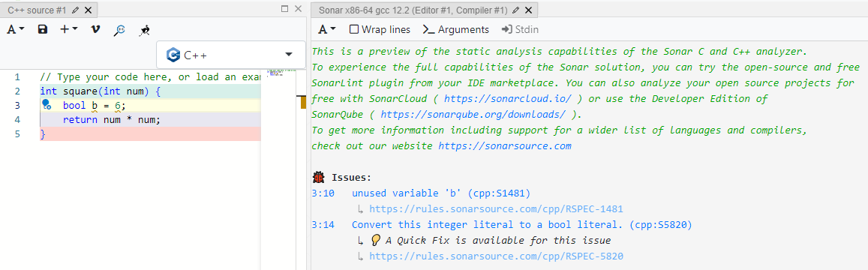Screen dimensions: 868x270
Task: Open the C++ language selector dropdown
Action: (231, 55)
